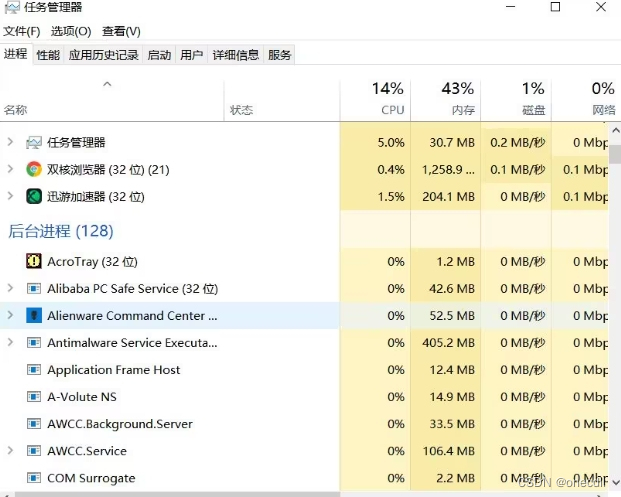Click the 双核浏览器 Chrome-style icon

point(34,169)
